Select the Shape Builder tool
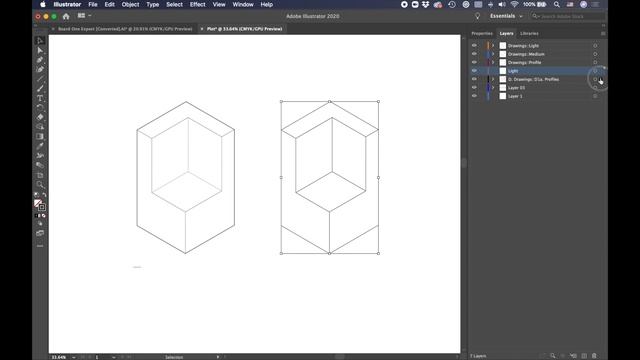Viewport: 640px width, 360px height. (40, 127)
